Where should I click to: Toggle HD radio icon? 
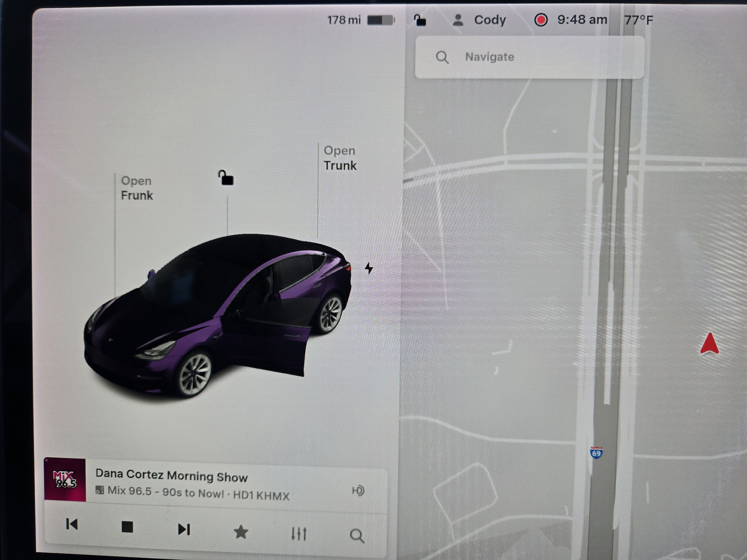pyautogui.click(x=358, y=490)
